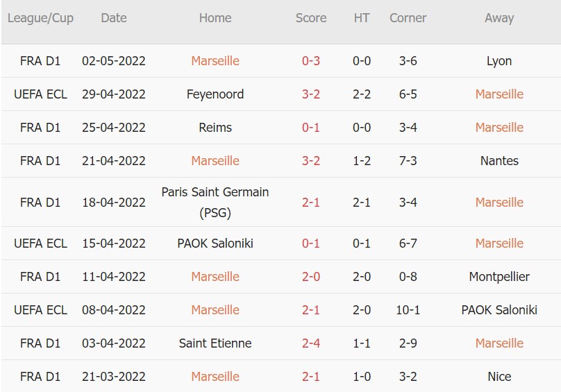The width and height of the screenshot is (561, 392).
Task: Click Paris Saint Germain (PSG) team name
Action: 215,202
